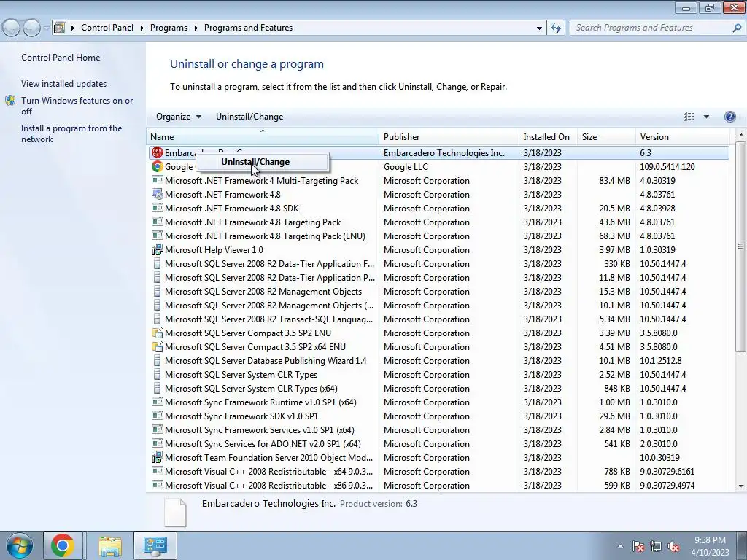Select Microsoft Visual C++ 2008 Redistributable x86 row
The width and height of the screenshot is (747, 560).
pyautogui.click(x=438, y=485)
